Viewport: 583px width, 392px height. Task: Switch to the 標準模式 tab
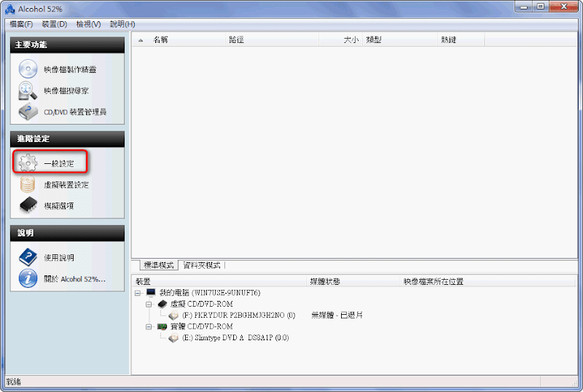[159, 265]
